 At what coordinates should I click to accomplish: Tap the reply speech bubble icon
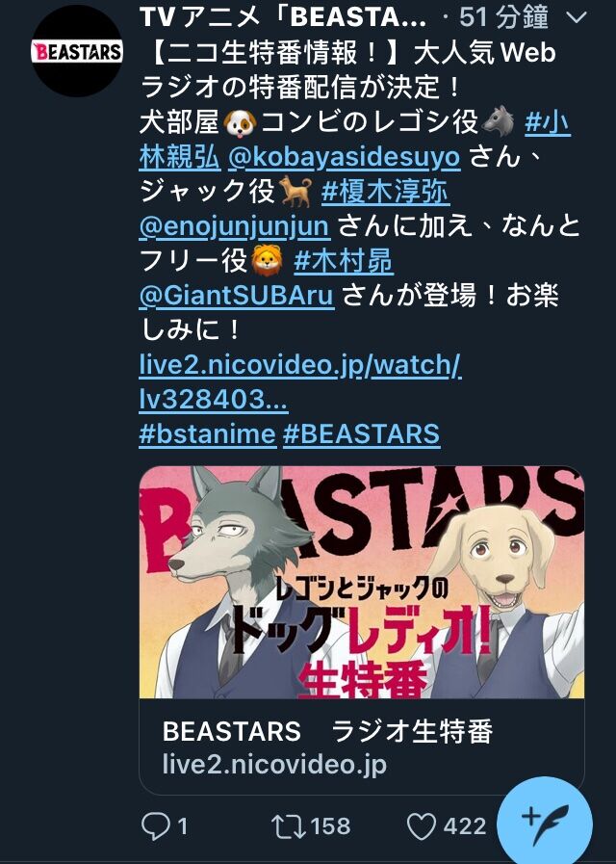coord(155,826)
